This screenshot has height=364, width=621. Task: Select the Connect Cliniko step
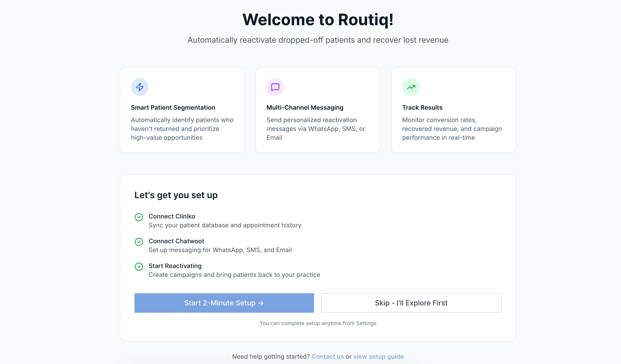click(172, 216)
